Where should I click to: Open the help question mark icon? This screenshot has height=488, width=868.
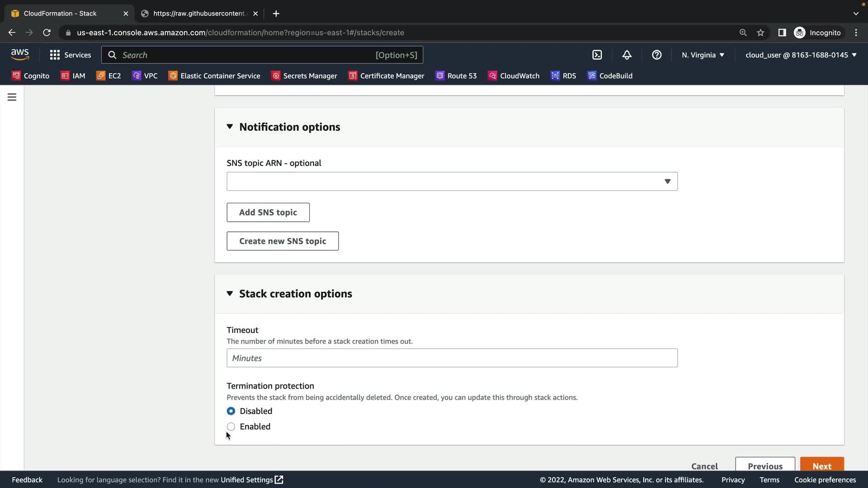[656, 55]
